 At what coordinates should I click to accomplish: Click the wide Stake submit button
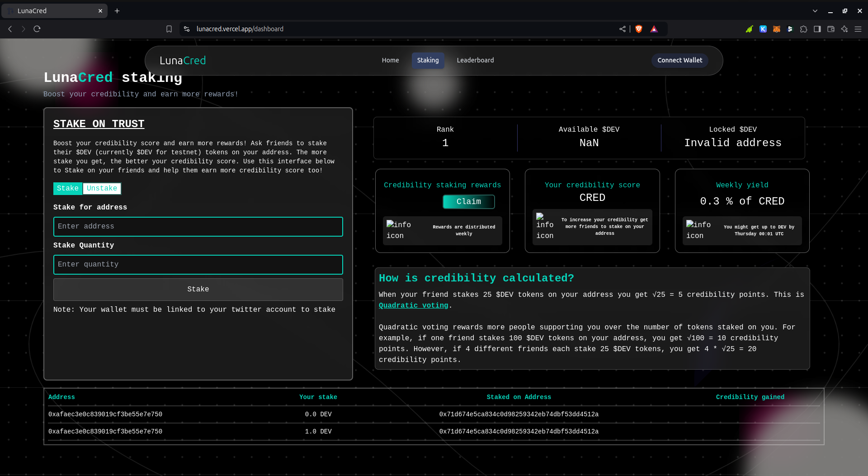pos(198,289)
